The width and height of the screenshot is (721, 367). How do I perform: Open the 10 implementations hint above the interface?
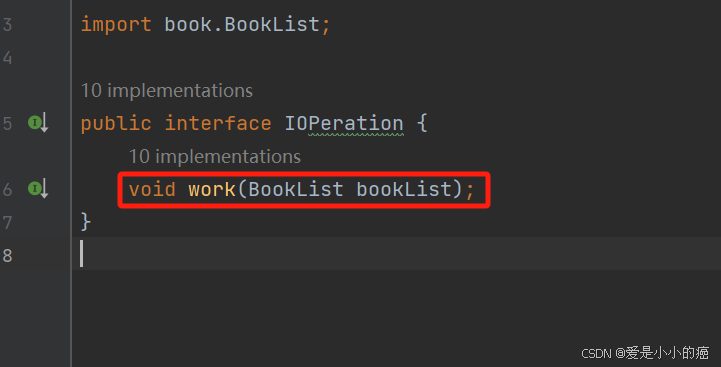[x=166, y=91]
